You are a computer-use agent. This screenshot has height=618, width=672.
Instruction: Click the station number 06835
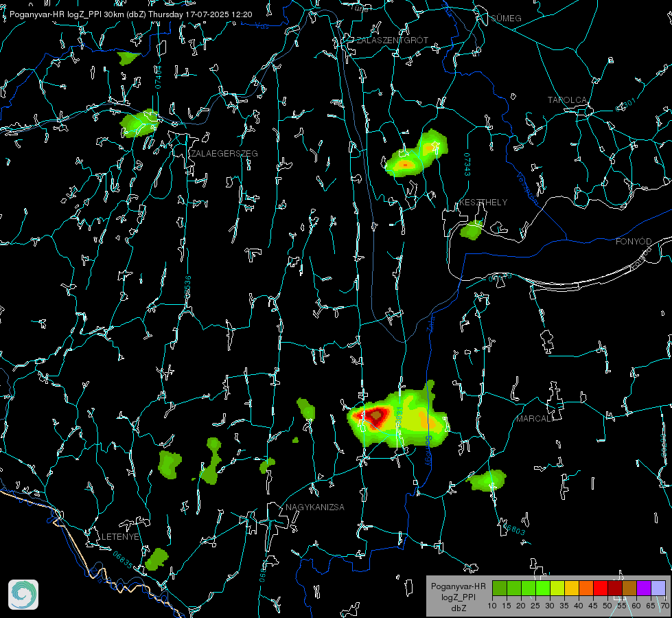(x=123, y=560)
